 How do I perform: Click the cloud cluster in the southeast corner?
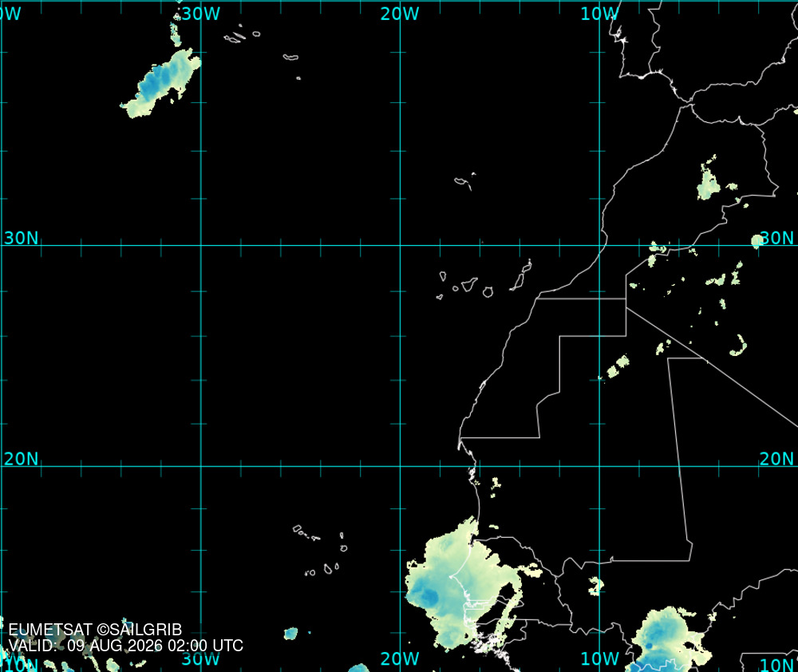pyautogui.click(x=668, y=639)
